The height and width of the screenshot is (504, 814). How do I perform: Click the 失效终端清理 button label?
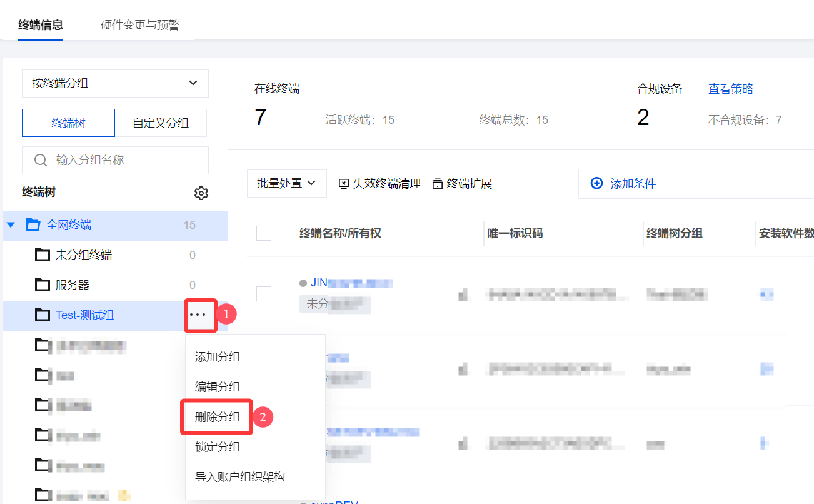click(x=387, y=184)
